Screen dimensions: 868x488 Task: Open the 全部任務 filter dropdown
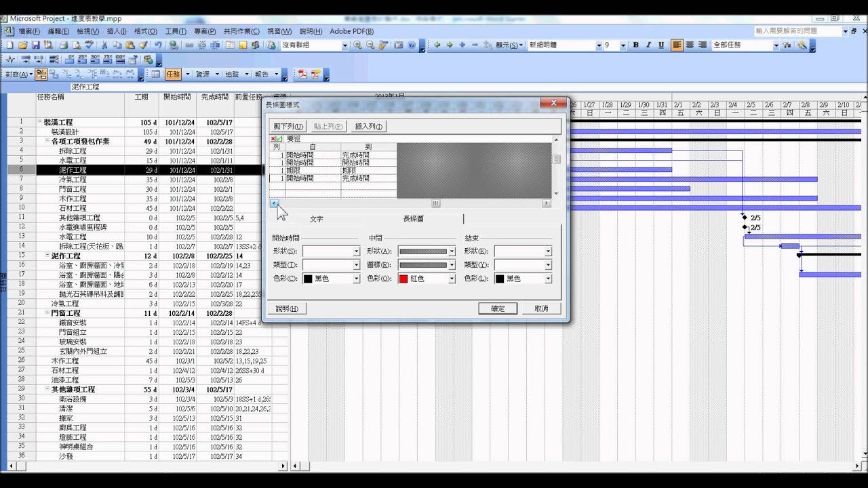tap(776, 45)
